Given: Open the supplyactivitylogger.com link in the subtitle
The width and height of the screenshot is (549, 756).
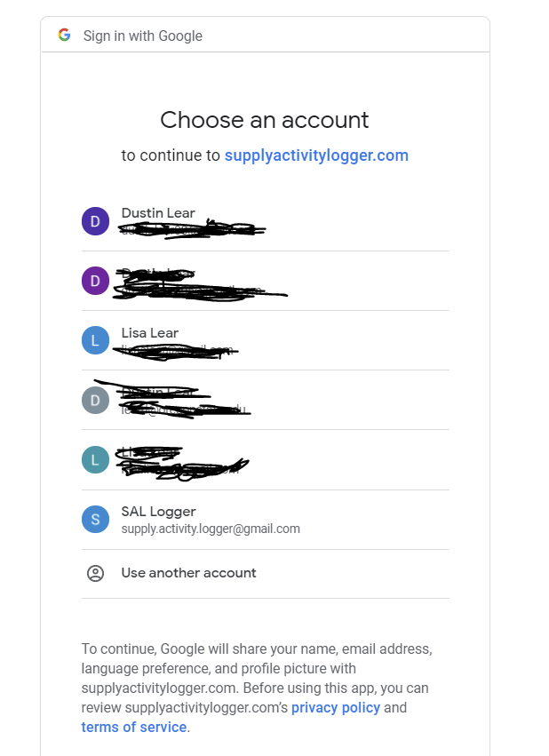Looking at the screenshot, I should (x=316, y=155).
